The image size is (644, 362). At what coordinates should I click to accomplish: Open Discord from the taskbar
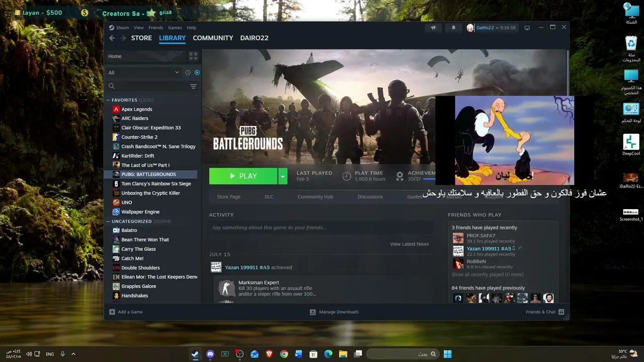click(210, 354)
